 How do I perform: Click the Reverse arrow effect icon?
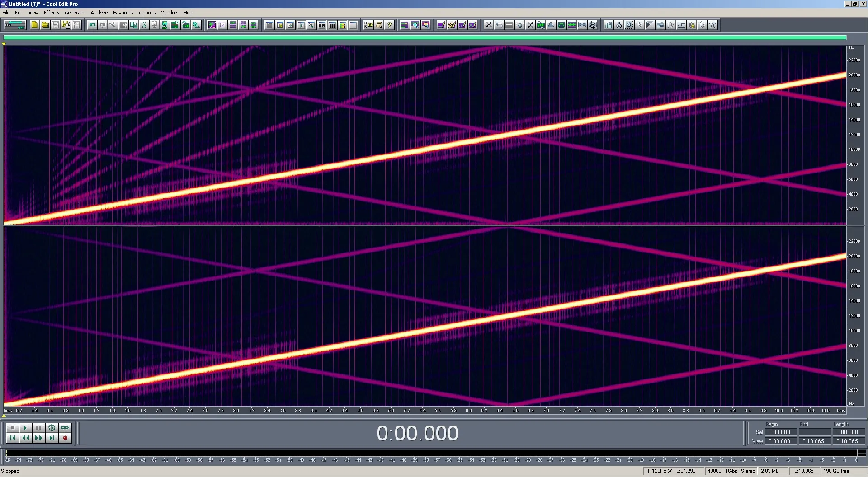pos(499,25)
